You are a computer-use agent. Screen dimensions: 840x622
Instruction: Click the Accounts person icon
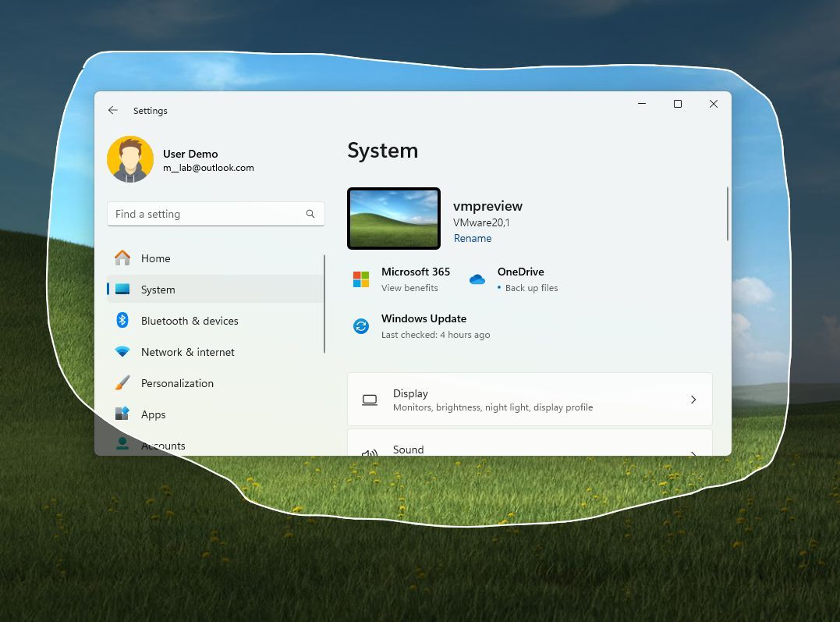[123, 444]
